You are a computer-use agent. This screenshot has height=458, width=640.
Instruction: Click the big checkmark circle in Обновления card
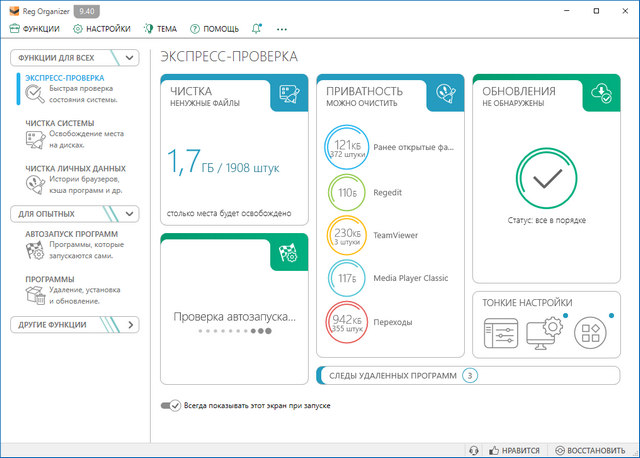click(546, 178)
